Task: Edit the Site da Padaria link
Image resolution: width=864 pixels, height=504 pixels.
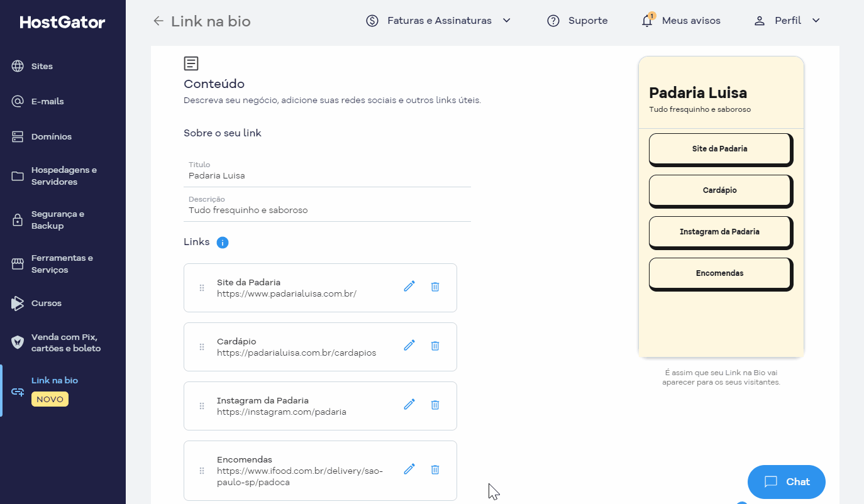Action: [x=409, y=287]
